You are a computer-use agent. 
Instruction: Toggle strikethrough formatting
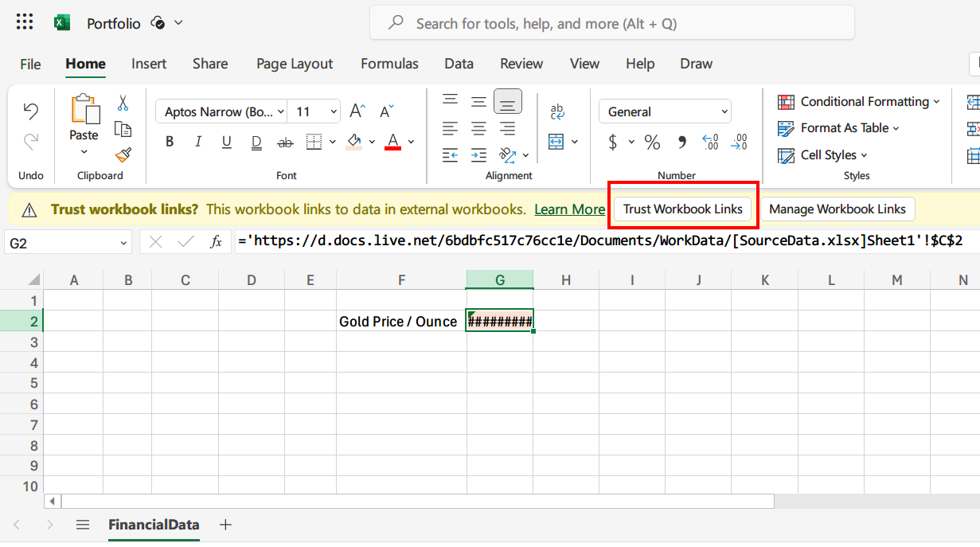tap(283, 141)
